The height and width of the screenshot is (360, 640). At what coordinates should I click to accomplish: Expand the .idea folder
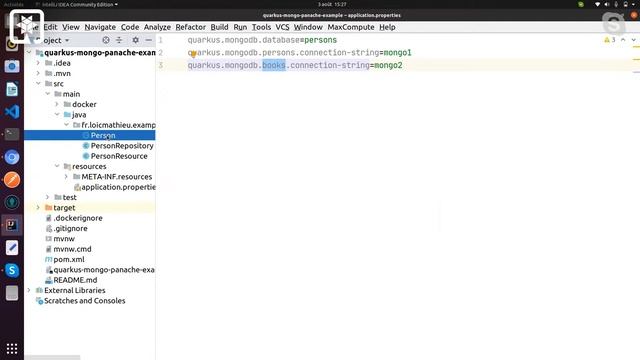coord(38,63)
